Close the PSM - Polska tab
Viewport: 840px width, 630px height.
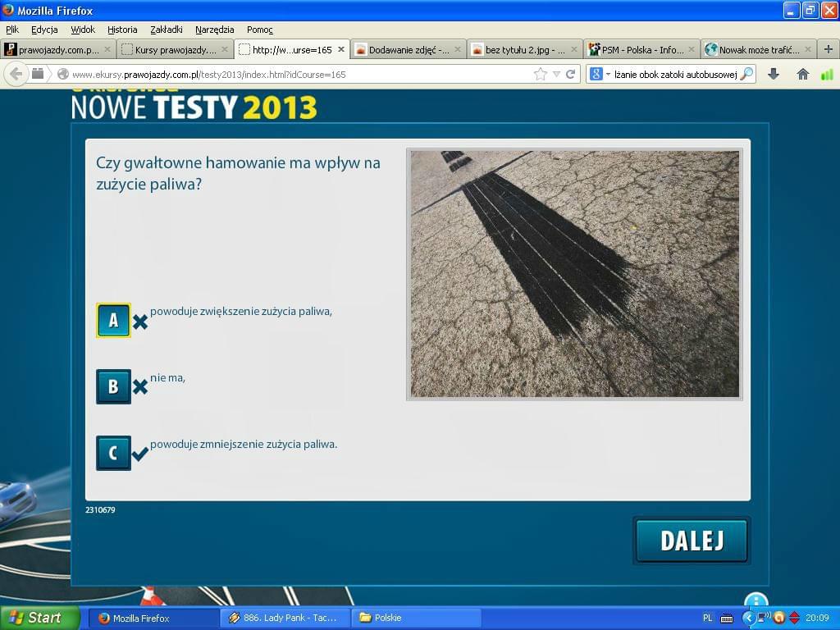(x=691, y=49)
